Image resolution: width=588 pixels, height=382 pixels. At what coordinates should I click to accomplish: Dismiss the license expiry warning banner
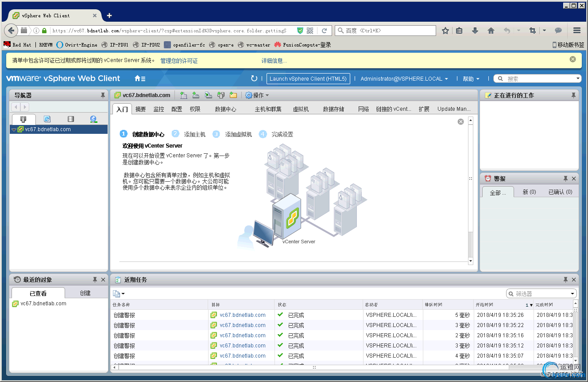(x=573, y=59)
